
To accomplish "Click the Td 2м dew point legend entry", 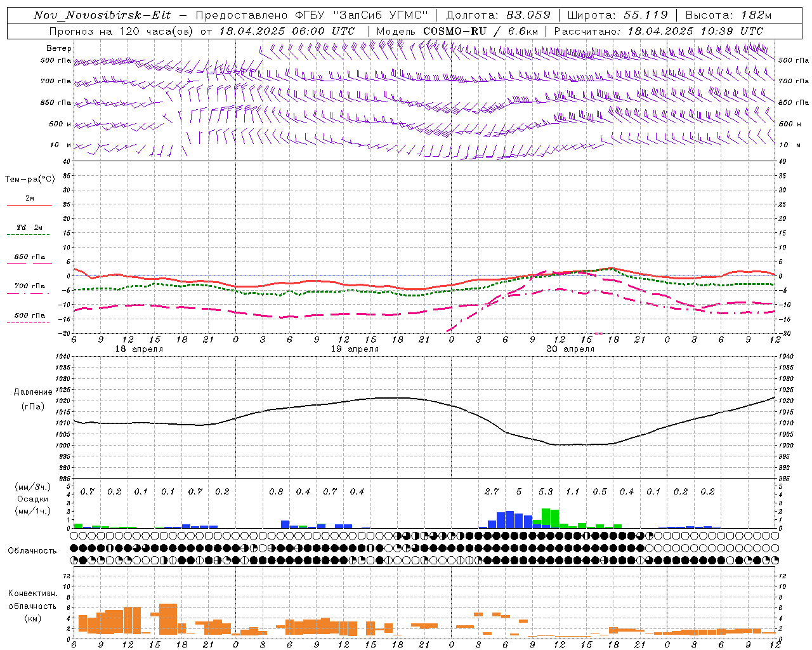I will 29,227.
